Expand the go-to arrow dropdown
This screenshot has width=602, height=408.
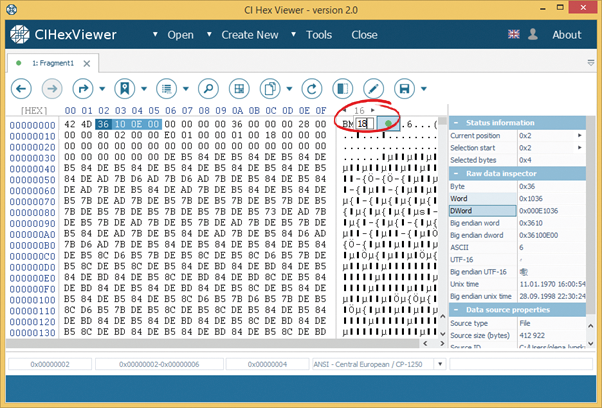(102, 89)
